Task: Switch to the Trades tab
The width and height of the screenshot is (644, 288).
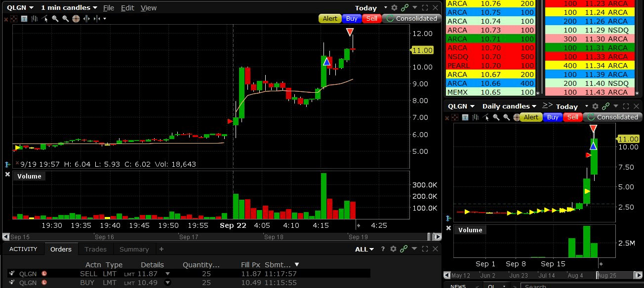Action: point(95,249)
